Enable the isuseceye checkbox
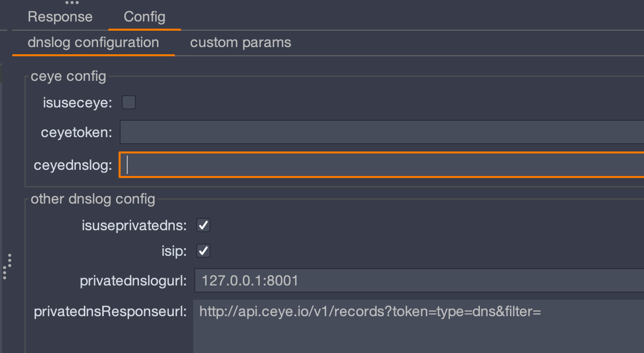This screenshot has height=353, width=644. (129, 103)
